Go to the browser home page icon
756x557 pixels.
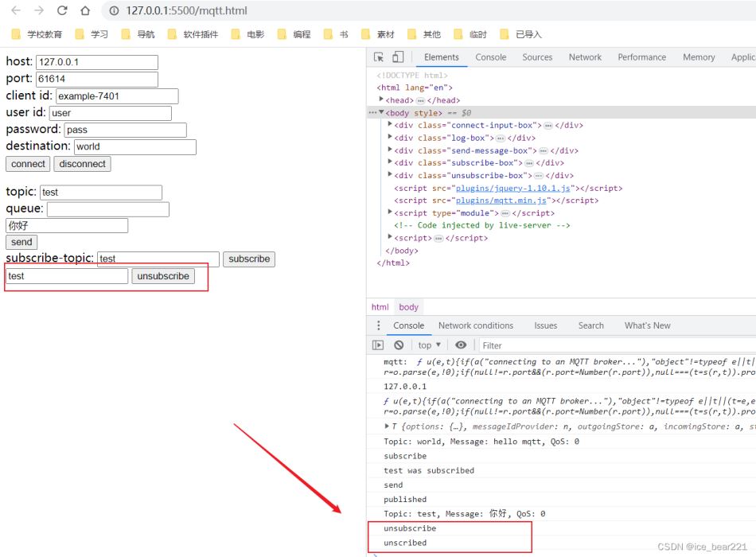coord(85,11)
